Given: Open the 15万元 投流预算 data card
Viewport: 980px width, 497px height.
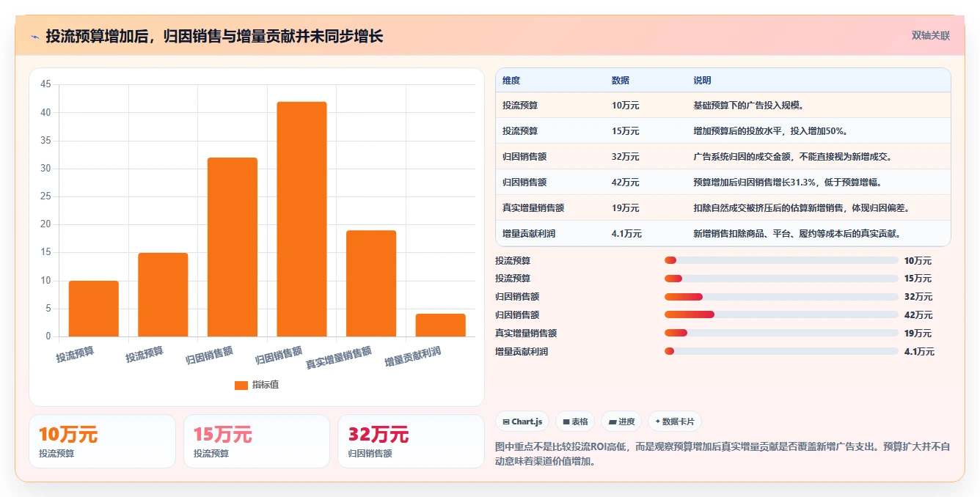Looking at the screenshot, I should tap(257, 441).
